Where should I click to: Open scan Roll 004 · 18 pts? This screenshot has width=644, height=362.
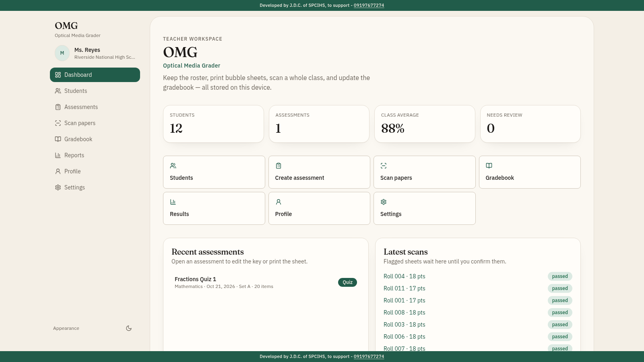tap(405, 276)
